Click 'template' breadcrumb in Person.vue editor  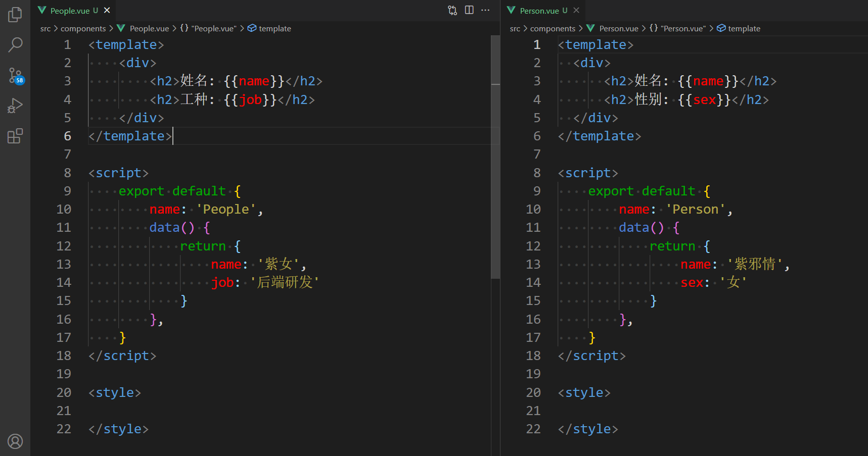(x=739, y=28)
